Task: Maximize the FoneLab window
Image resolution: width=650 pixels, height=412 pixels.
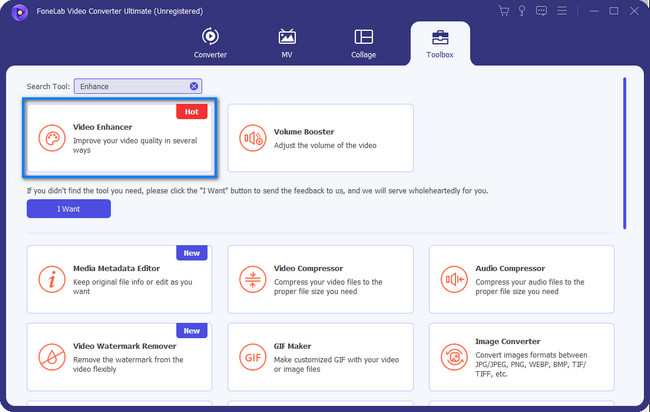Action: pos(614,11)
